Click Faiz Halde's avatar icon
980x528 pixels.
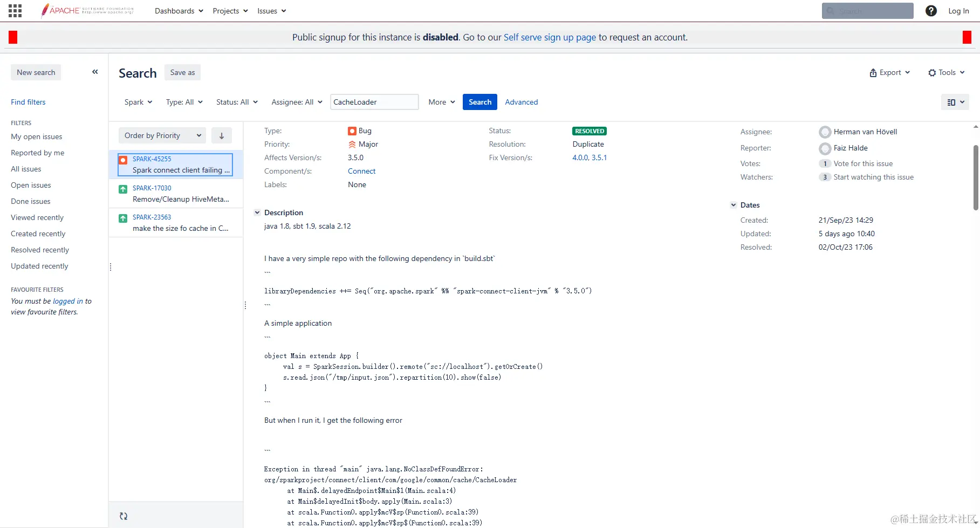tap(825, 148)
